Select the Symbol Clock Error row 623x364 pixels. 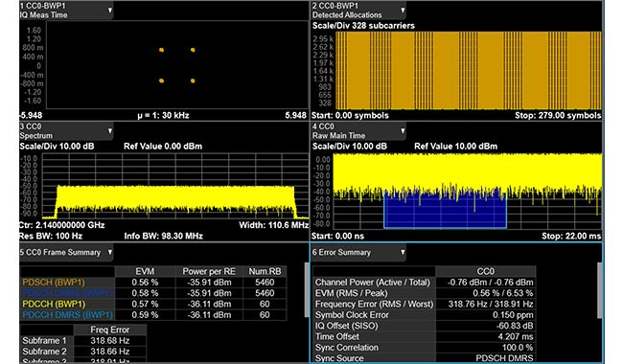pos(424,315)
